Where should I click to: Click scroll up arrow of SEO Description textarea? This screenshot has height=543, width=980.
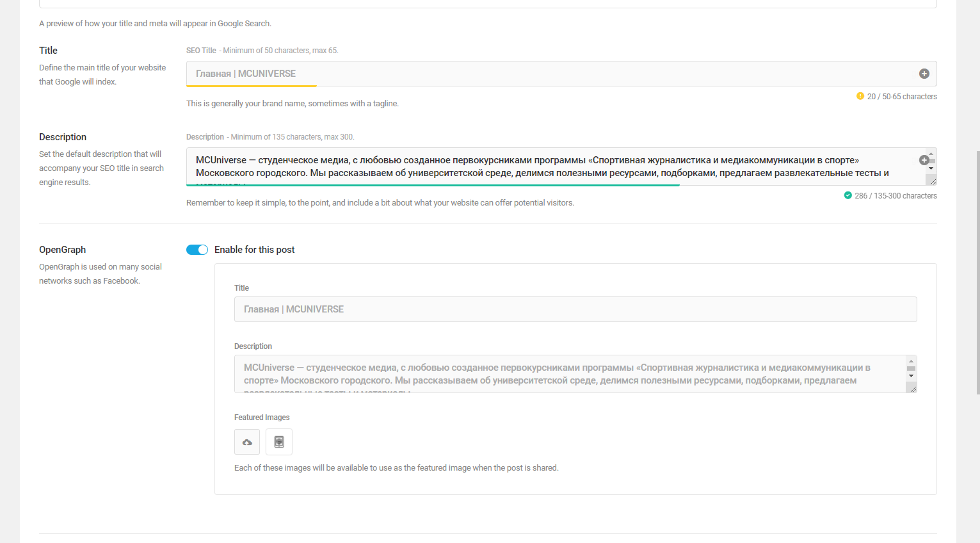click(931, 154)
